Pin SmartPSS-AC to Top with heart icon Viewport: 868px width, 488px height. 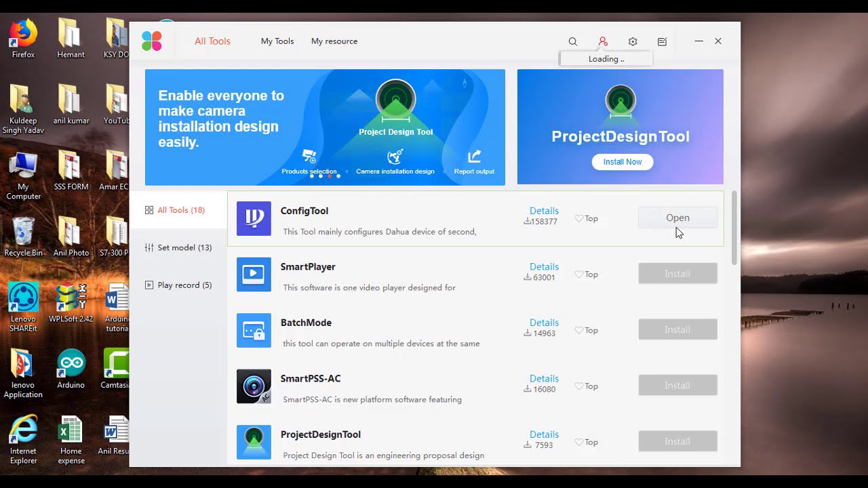coord(578,386)
